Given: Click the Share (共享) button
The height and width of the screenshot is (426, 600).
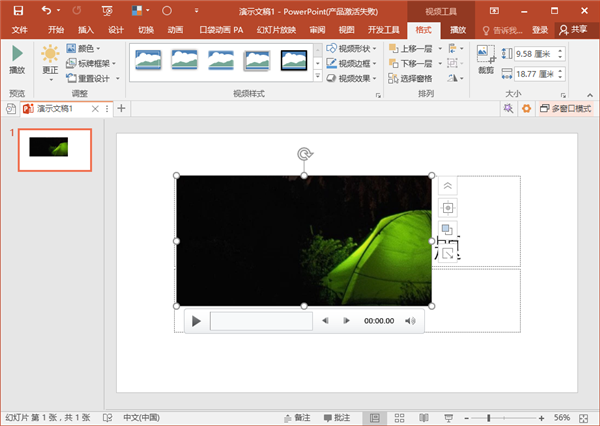Looking at the screenshot, I should pos(573,30).
